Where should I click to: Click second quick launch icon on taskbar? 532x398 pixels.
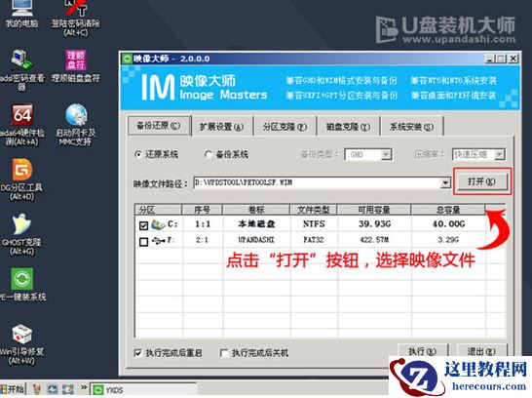pos(53,389)
